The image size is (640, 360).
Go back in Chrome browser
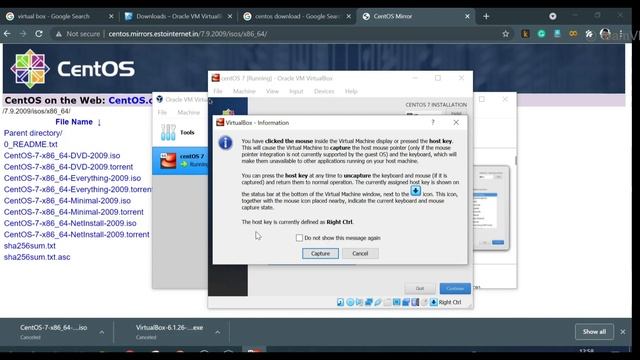click(7, 34)
